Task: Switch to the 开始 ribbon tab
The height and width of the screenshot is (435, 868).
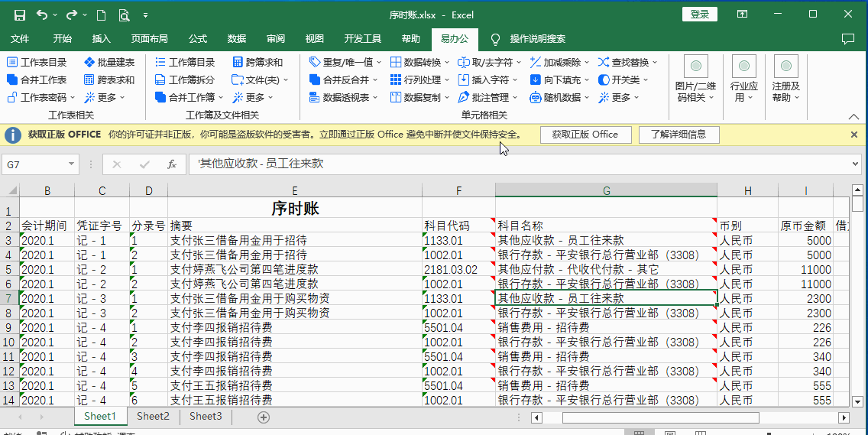Action: click(x=62, y=39)
